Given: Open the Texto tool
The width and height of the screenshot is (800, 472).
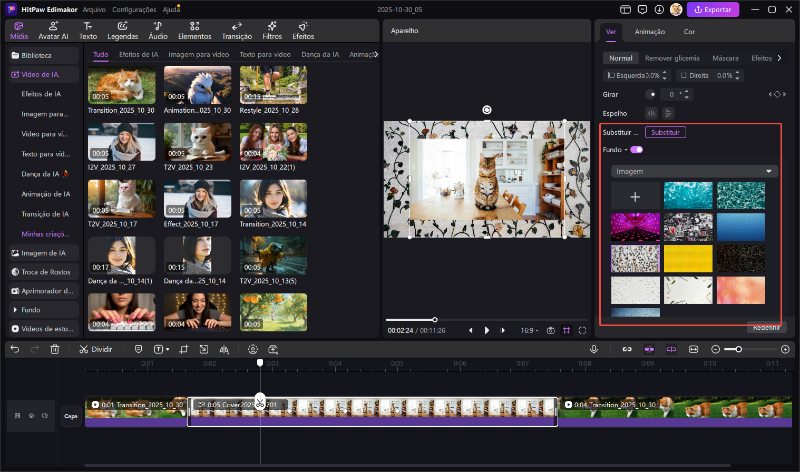Looking at the screenshot, I should pyautogui.click(x=88, y=31).
